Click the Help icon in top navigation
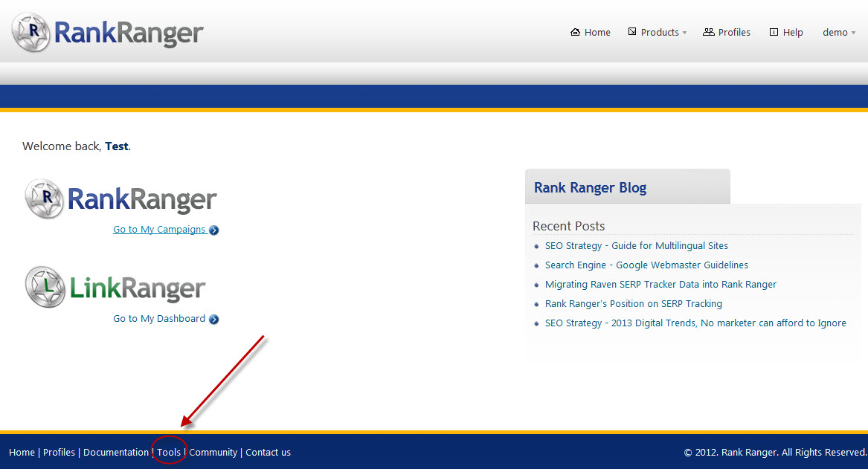Screen dimensions: 868x469 pyautogui.click(x=774, y=32)
